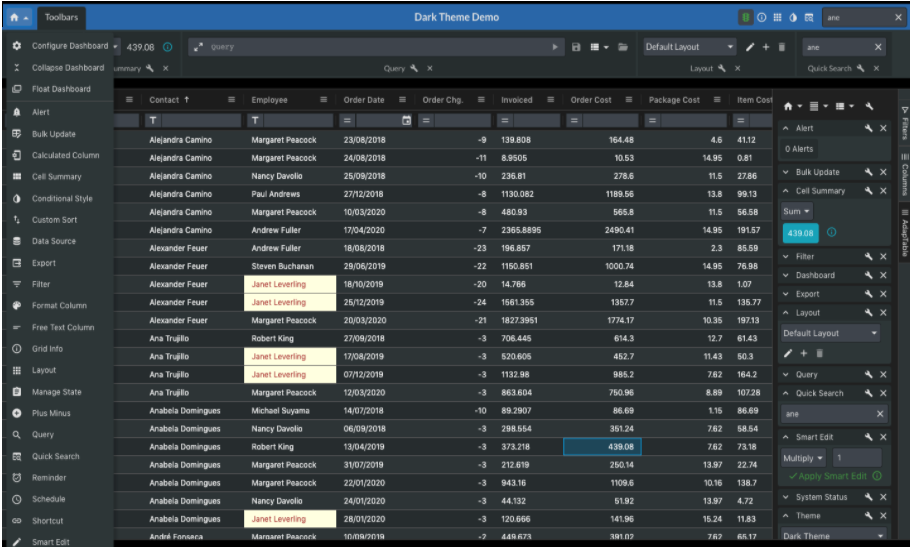Open the Sum operation dropdown
The width and height of the screenshot is (910, 547).
796,212
